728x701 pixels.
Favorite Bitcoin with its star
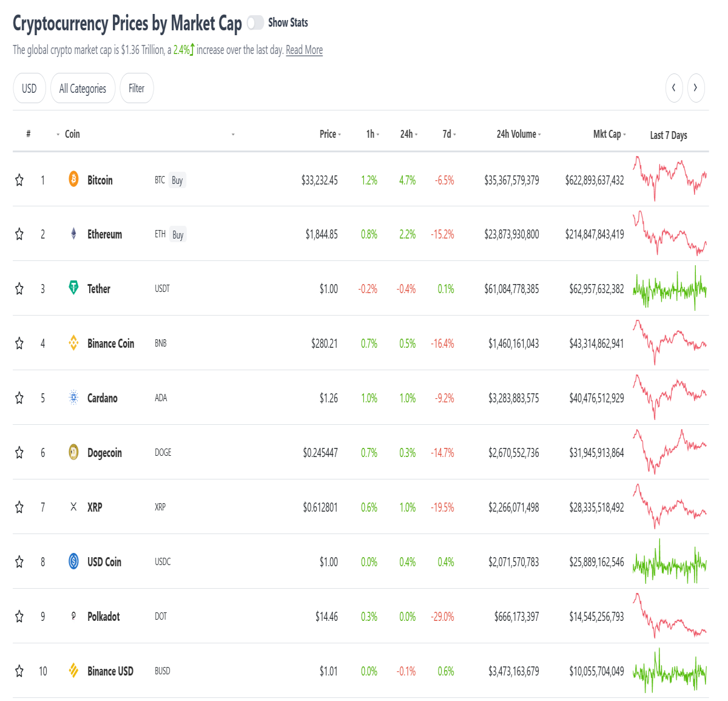[19, 180]
